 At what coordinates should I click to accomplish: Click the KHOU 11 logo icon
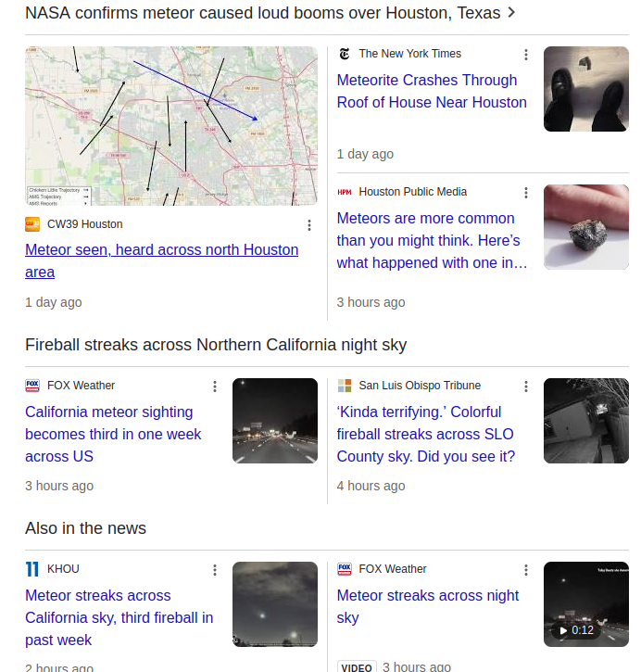32,569
